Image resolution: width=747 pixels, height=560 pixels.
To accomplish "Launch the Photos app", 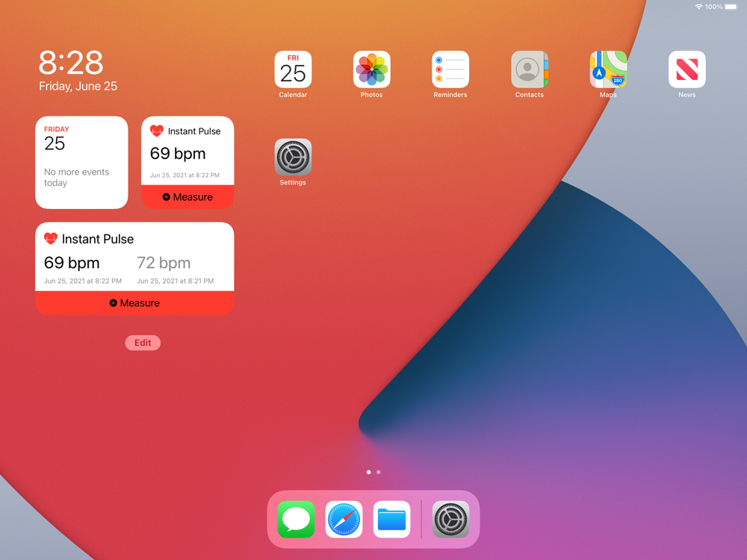I will point(371,69).
